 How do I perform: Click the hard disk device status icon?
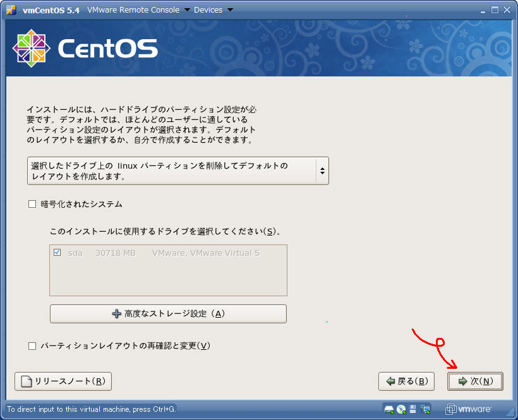point(389,409)
